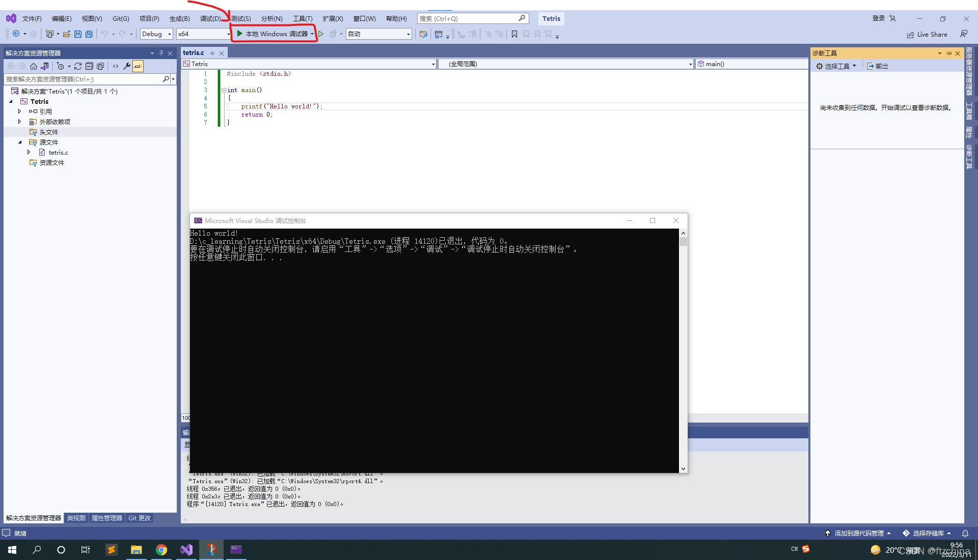Click 添加到源代码管理 in status bar
The height and width of the screenshot is (560, 978).
[858, 534]
